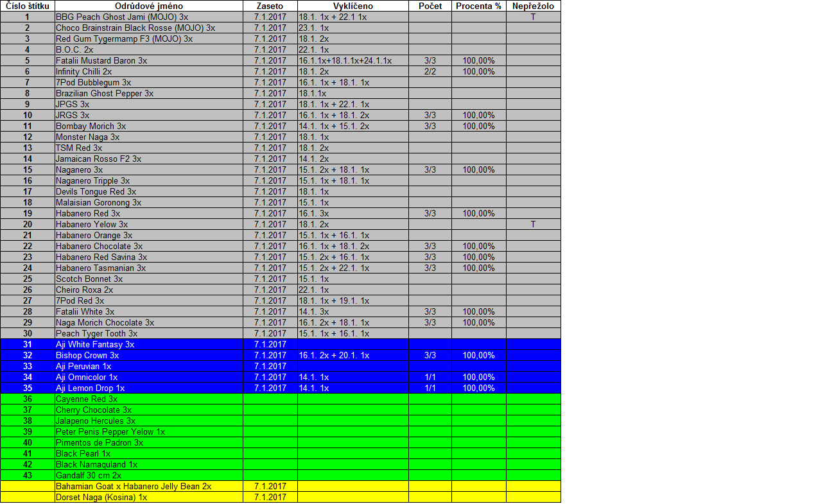
Task: Click the '2/2' count for Infinity Chilli
Action: (x=430, y=71)
